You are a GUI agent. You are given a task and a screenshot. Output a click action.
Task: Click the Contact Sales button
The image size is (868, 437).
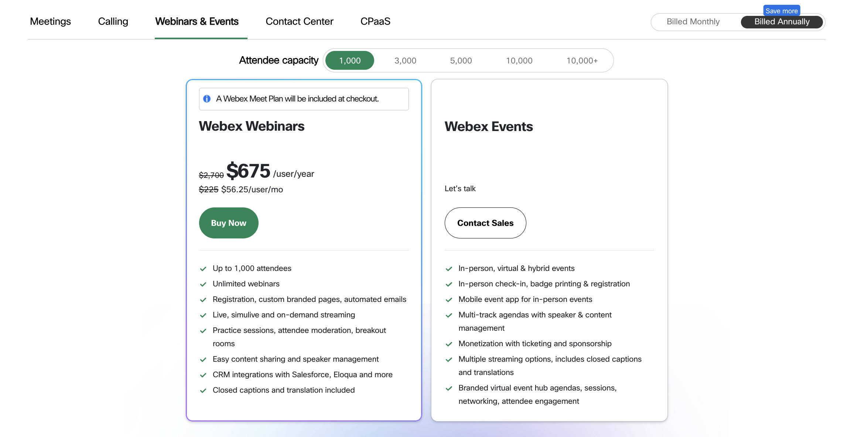(x=485, y=223)
